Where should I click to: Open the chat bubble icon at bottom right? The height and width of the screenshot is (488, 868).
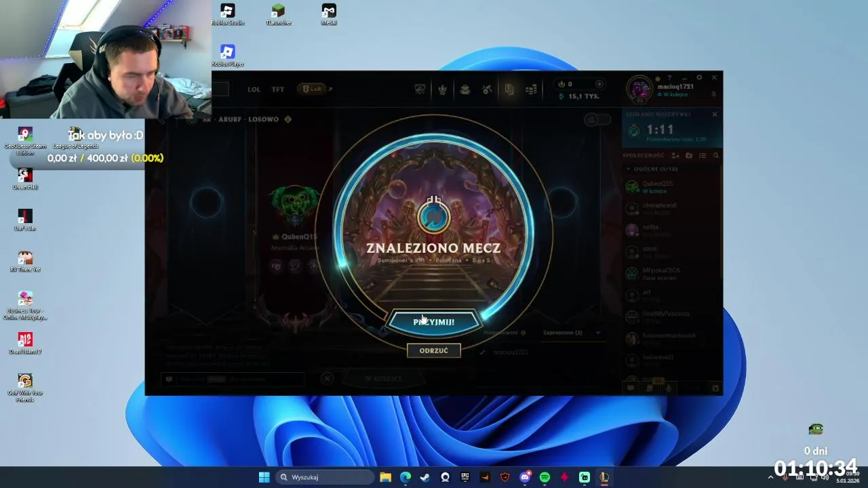630,388
